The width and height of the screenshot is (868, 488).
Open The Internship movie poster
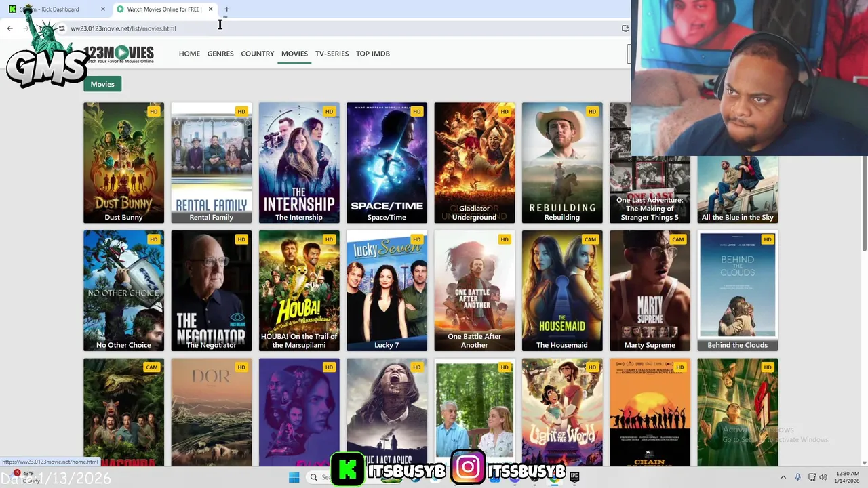point(299,163)
